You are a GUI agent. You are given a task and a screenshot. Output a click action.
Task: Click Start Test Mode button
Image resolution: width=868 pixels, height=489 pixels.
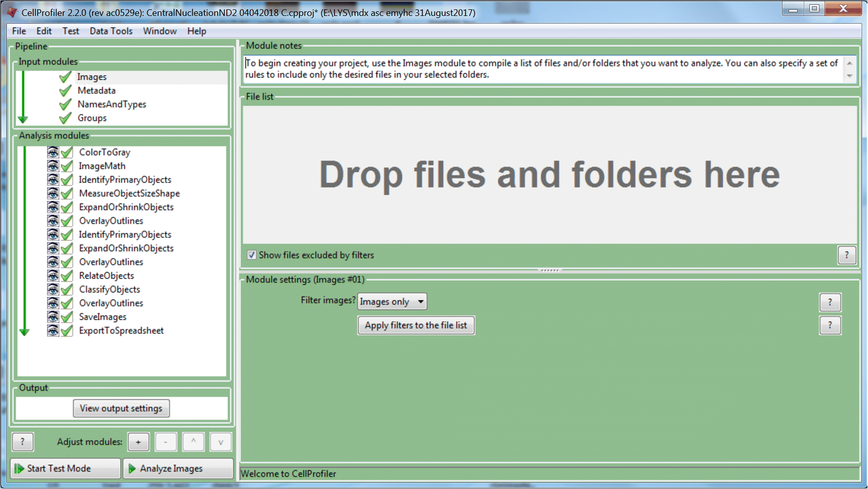pyautogui.click(x=66, y=468)
